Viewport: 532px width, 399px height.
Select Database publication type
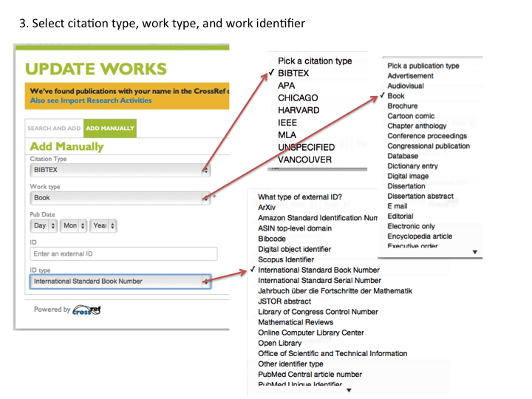pyautogui.click(x=403, y=156)
